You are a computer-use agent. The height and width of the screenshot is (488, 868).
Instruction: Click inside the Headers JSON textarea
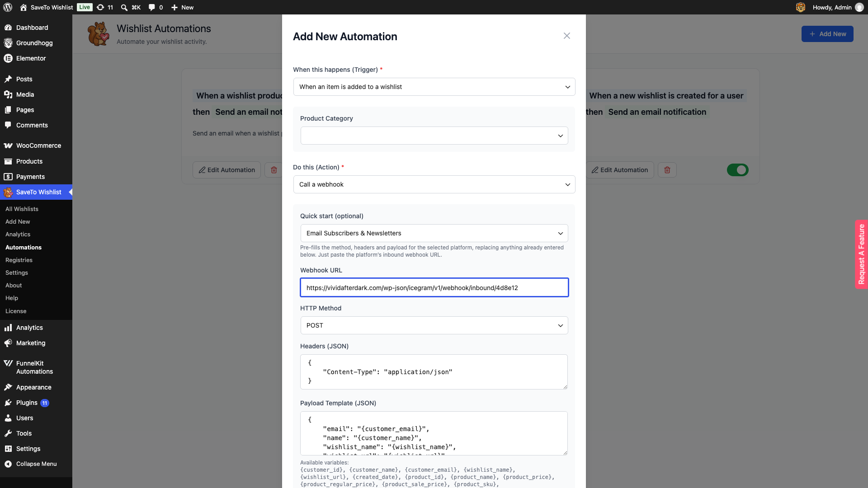pos(434,372)
